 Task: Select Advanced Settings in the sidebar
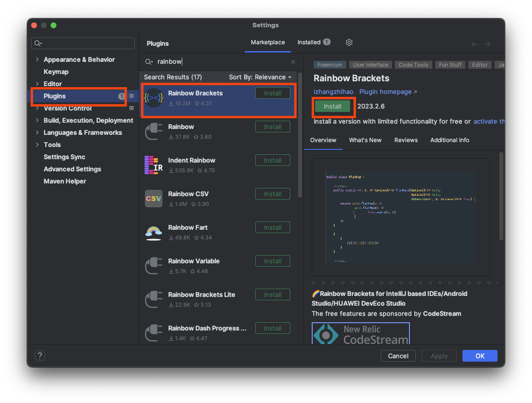(x=72, y=169)
